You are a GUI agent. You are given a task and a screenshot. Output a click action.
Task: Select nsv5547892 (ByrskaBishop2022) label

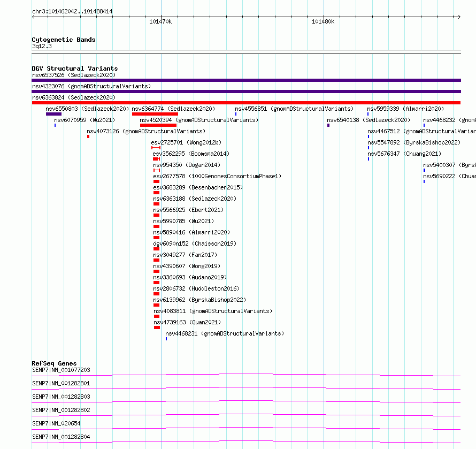tap(414, 142)
